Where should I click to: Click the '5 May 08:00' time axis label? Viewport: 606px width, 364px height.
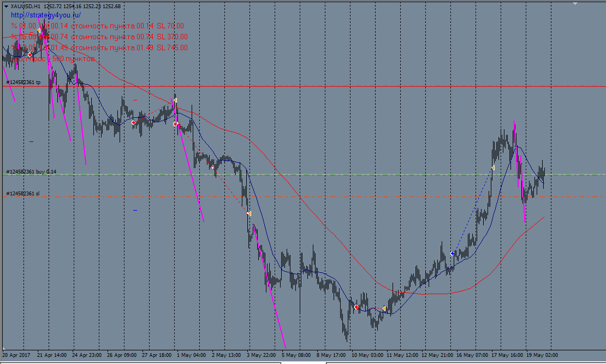(296, 355)
